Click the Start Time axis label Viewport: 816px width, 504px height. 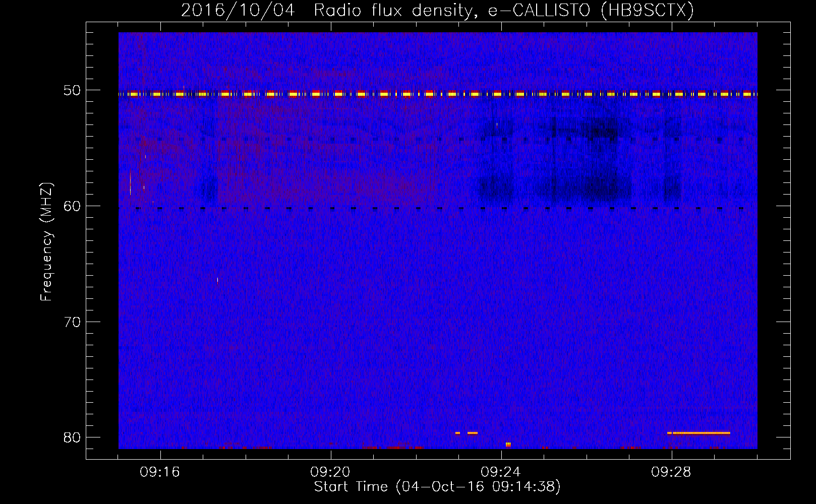coord(437,487)
